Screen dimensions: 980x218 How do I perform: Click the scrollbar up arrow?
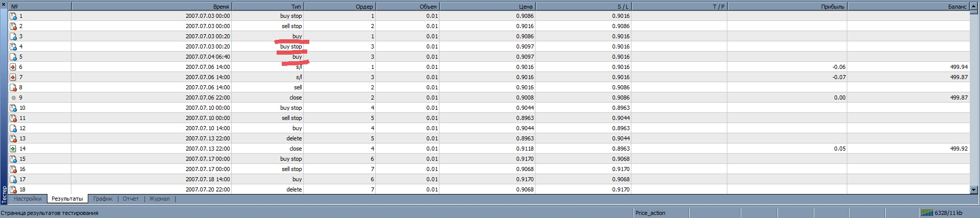pyautogui.click(x=974, y=7)
